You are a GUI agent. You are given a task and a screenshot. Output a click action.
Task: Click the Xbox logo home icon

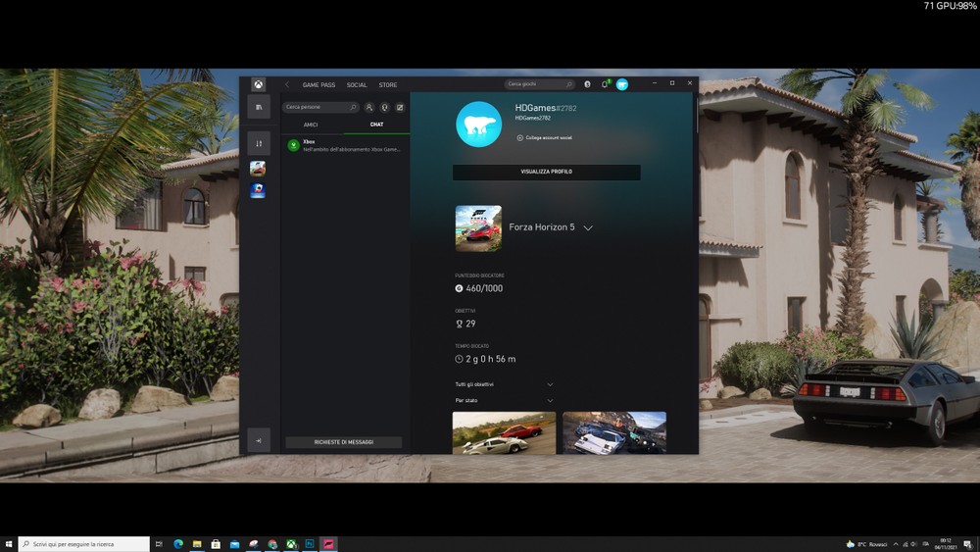258,84
